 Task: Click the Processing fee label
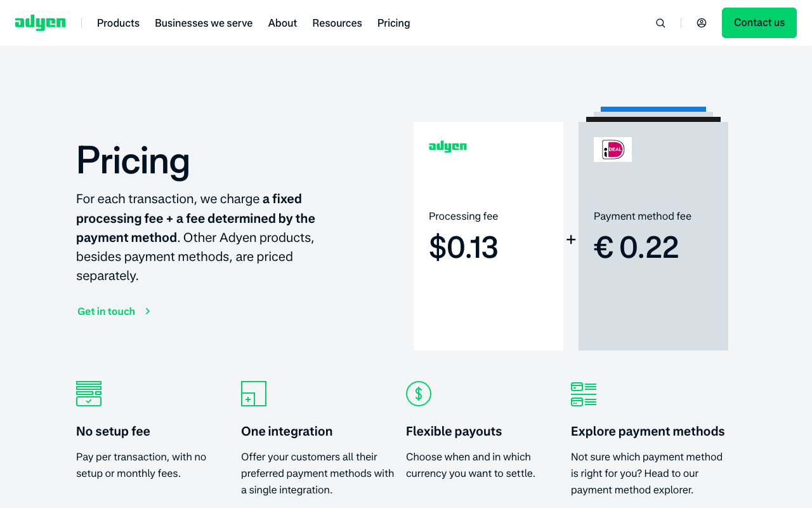[463, 216]
